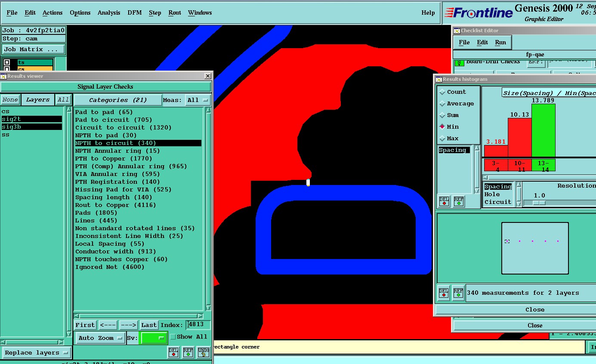This screenshot has width=596, height=364.
Task: Click DEL icon beside '340 measurements' text
Action: 444,293
